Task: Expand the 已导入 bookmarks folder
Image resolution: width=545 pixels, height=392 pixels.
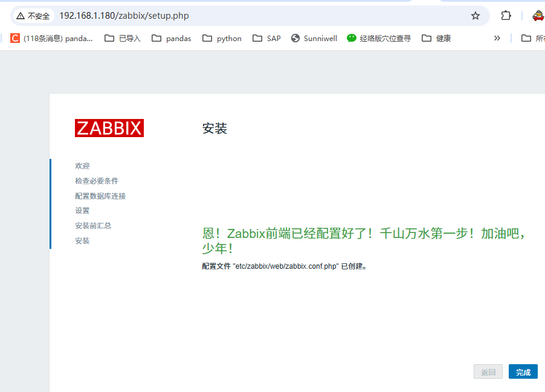Action: (123, 38)
